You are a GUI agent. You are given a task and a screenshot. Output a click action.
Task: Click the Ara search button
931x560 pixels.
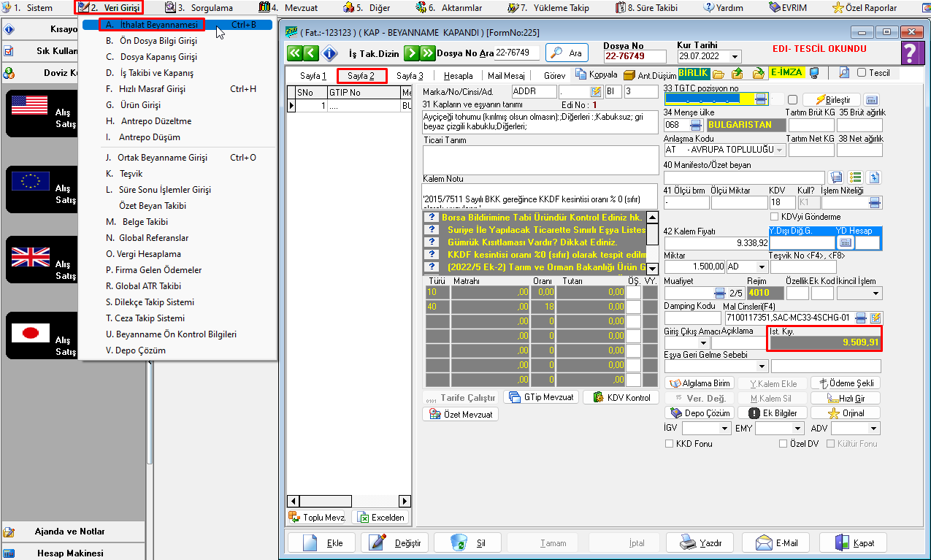(567, 53)
